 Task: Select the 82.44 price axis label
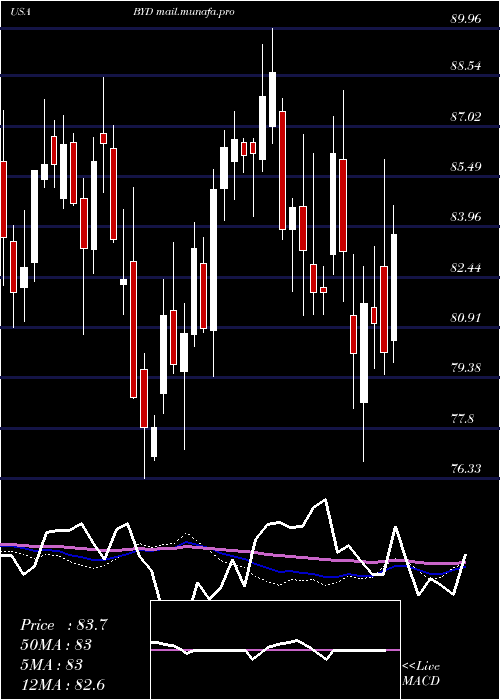466,268
